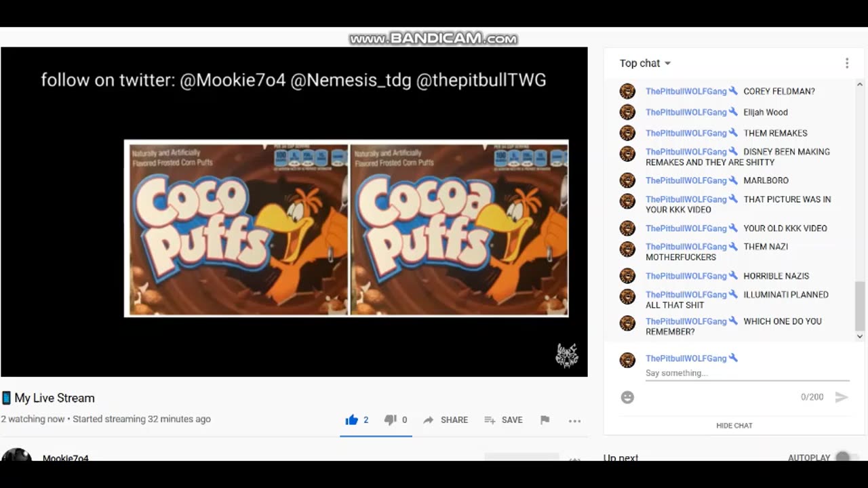The image size is (868, 488).
Task: Click username on Elijah Wood message
Action: coord(686,113)
